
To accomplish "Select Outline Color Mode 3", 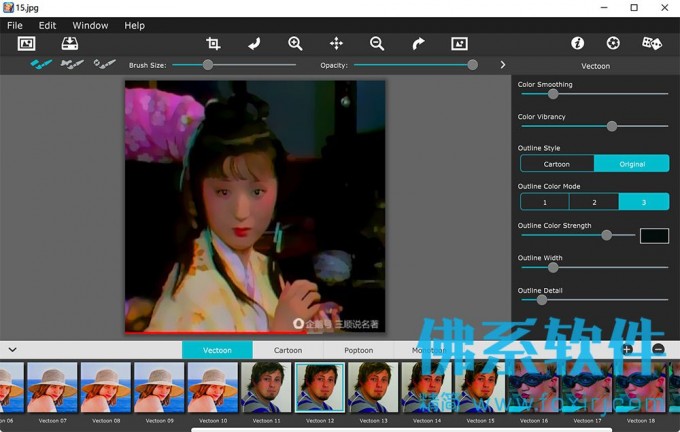I will click(x=644, y=202).
